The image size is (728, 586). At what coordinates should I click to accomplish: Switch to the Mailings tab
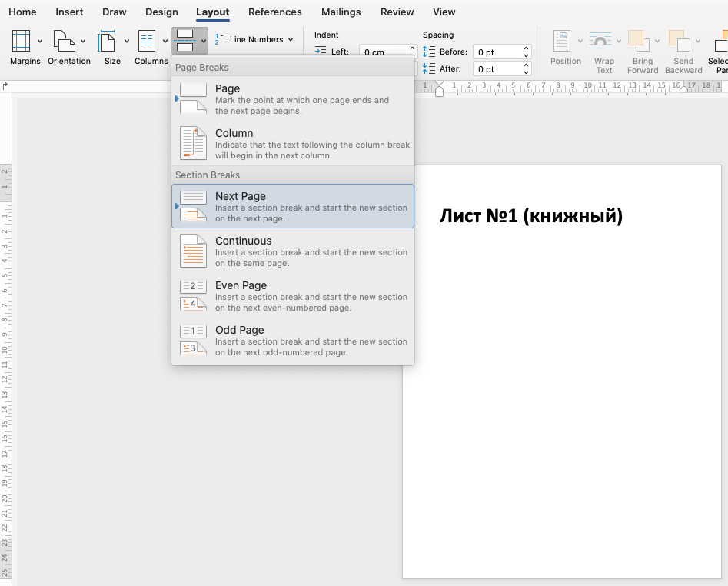(x=341, y=12)
